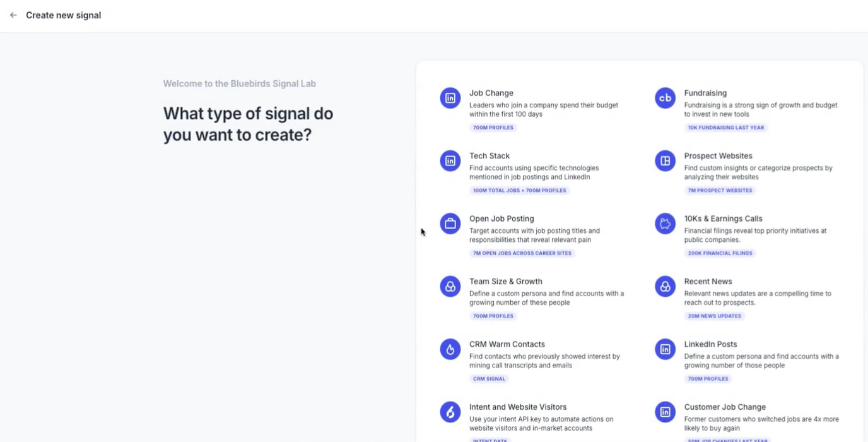Choose the Fundraising signal title
Image resolution: width=868 pixels, height=442 pixels.
(x=705, y=93)
